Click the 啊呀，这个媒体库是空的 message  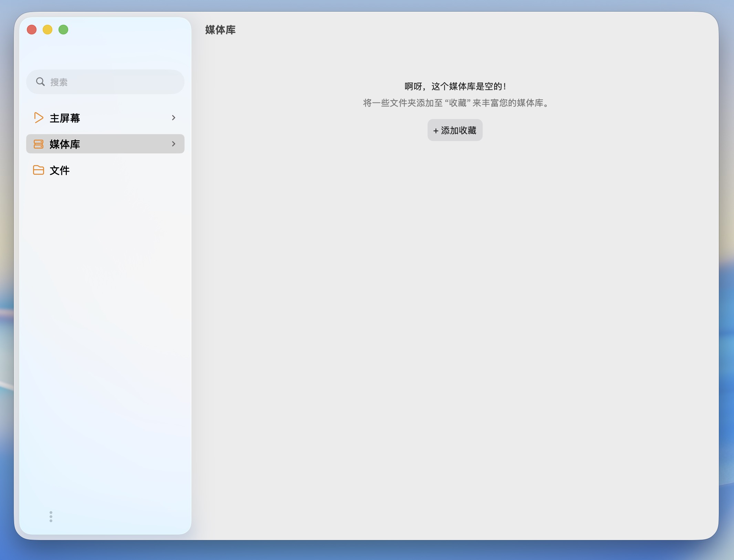tap(455, 86)
